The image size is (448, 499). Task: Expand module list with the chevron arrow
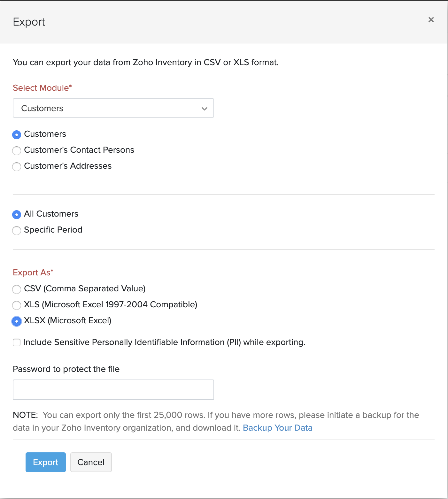(205, 109)
